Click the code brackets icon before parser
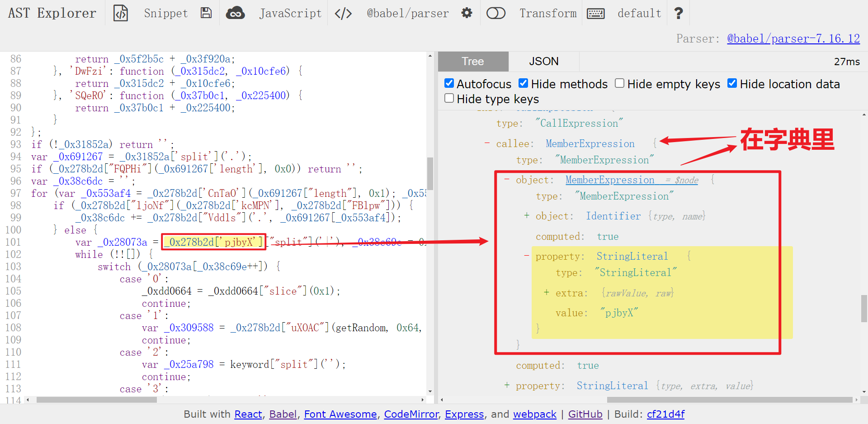This screenshot has height=424, width=868. [x=343, y=14]
